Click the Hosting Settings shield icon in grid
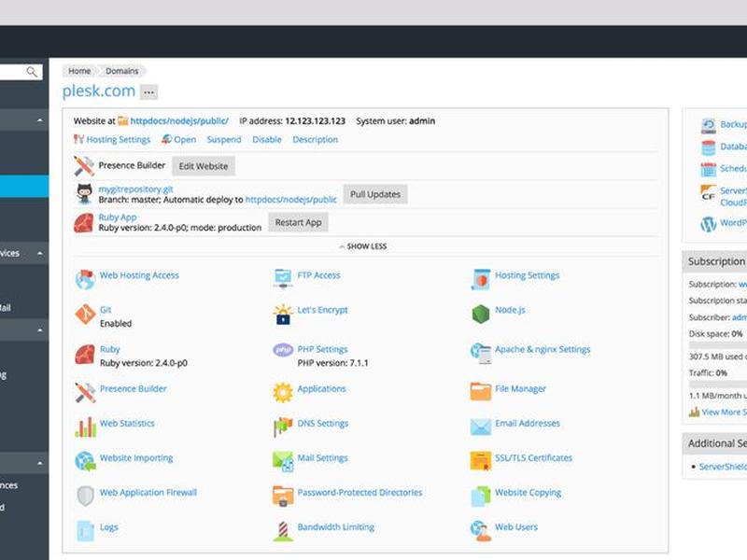Screen dimensions: 747x560 pos(481,279)
